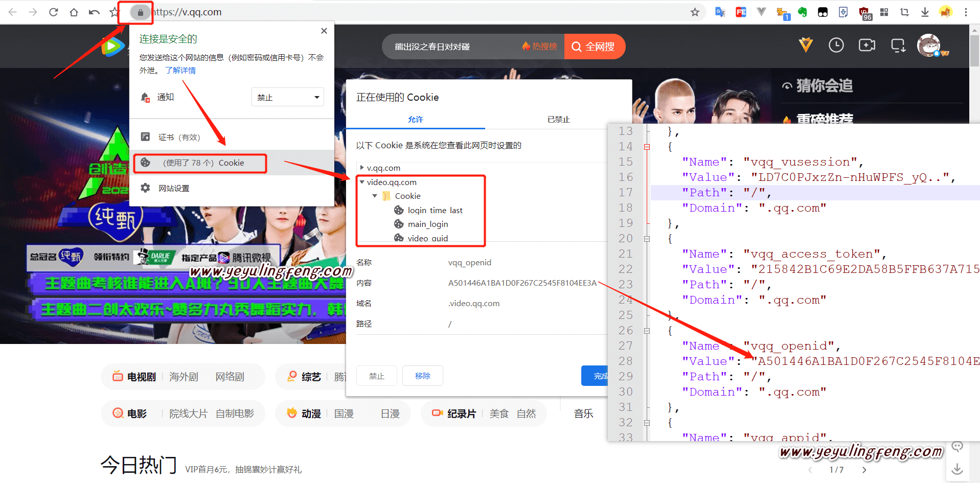This screenshot has width=980, height=483.
Task: Switch to the 已禁止 cookie tab
Action: click(558, 119)
